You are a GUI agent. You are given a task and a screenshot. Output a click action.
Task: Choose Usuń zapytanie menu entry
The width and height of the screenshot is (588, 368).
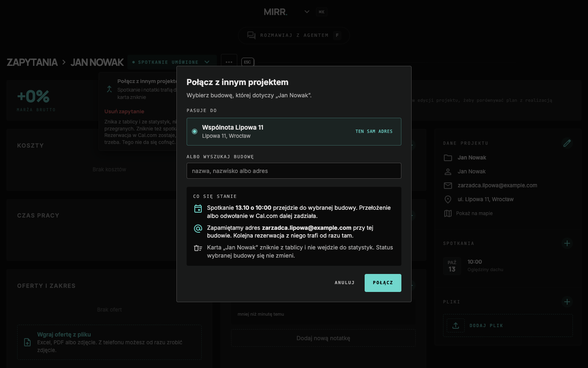(x=124, y=111)
